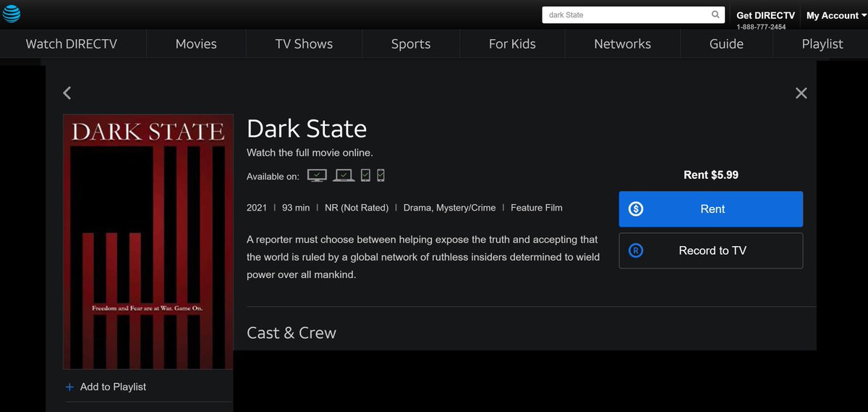Click the 2021 release year
Image resolution: width=868 pixels, height=412 pixels.
coord(257,208)
